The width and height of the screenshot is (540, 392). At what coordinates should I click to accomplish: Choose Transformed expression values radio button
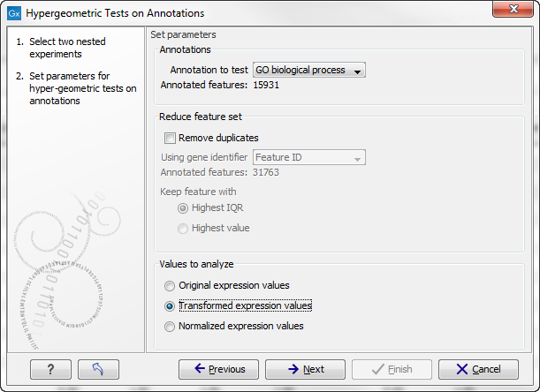[x=170, y=306]
